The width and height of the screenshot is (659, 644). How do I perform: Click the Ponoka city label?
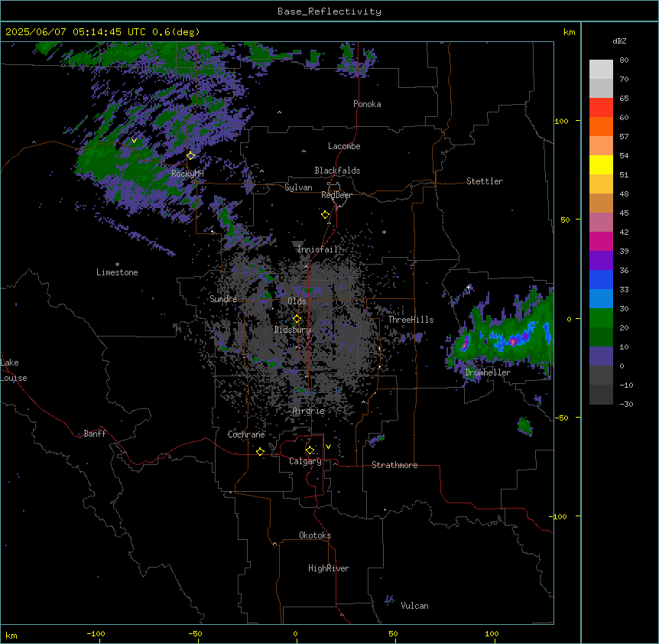pos(367,104)
